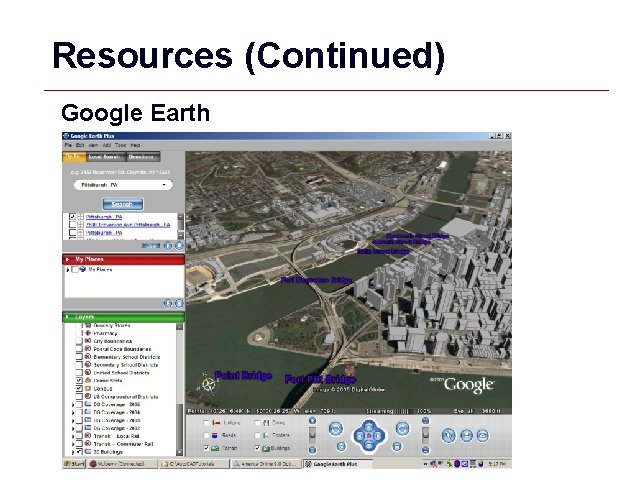Uncheck the Terrain checkbox
The height and width of the screenshot is (480, 640).
click(206, 448)
